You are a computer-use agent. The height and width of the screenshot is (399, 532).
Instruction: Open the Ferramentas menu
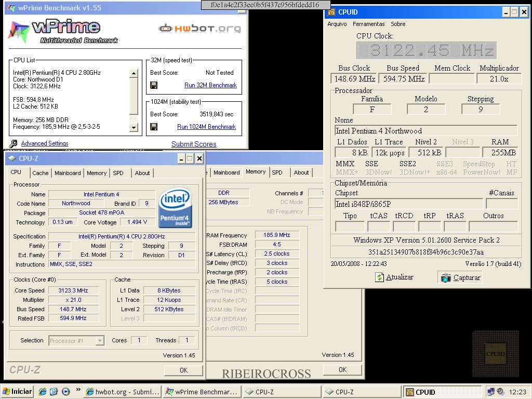coord(368,24)
